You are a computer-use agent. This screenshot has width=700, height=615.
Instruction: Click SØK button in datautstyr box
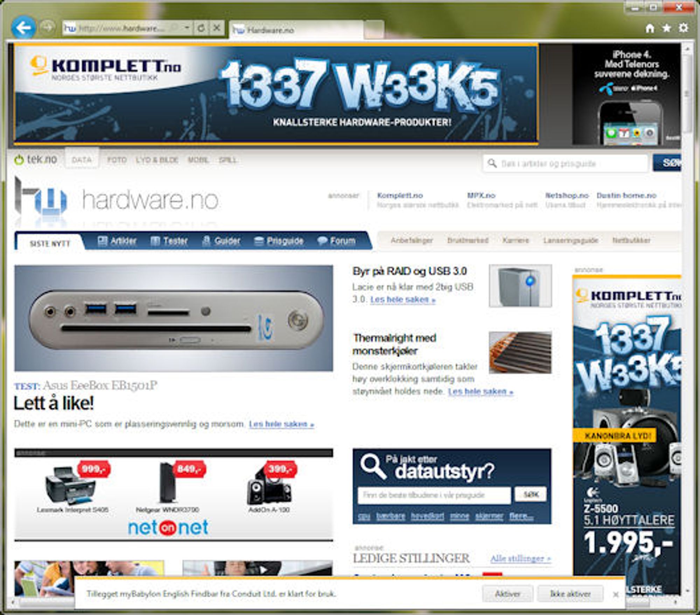[x=531, y=494]
